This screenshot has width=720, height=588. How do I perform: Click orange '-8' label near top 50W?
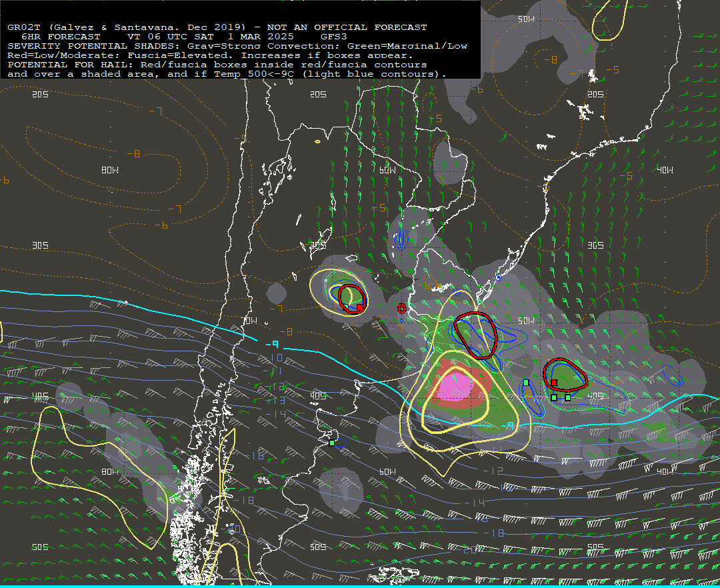(x=551, y=60)
